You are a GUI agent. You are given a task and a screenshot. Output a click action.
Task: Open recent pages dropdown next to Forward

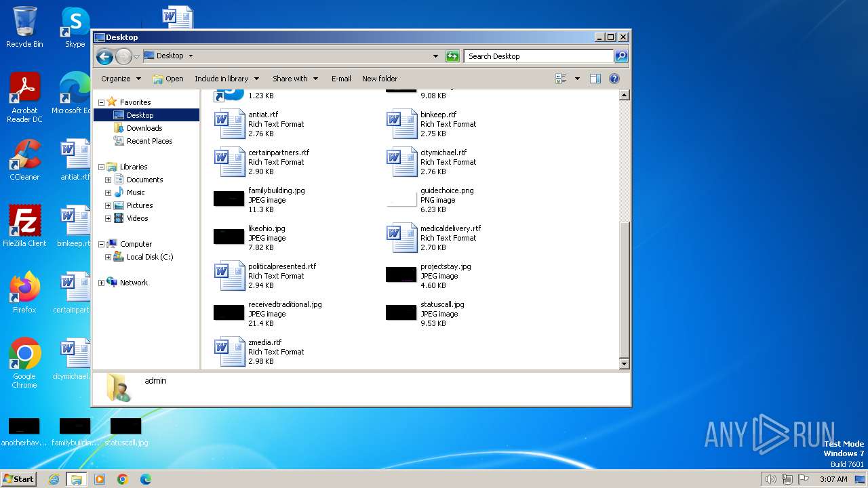pyautogui.click(x=136, y=56)
